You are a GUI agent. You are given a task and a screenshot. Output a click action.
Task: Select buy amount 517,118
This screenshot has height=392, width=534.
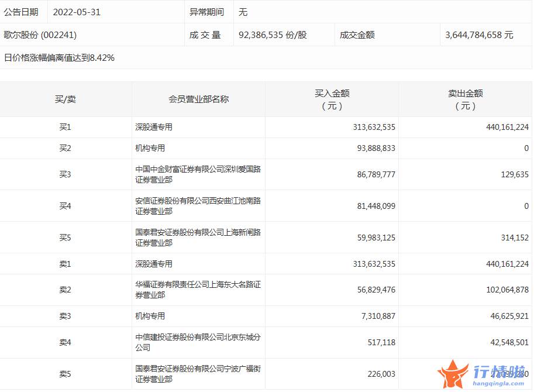click(x=381, y=342)
